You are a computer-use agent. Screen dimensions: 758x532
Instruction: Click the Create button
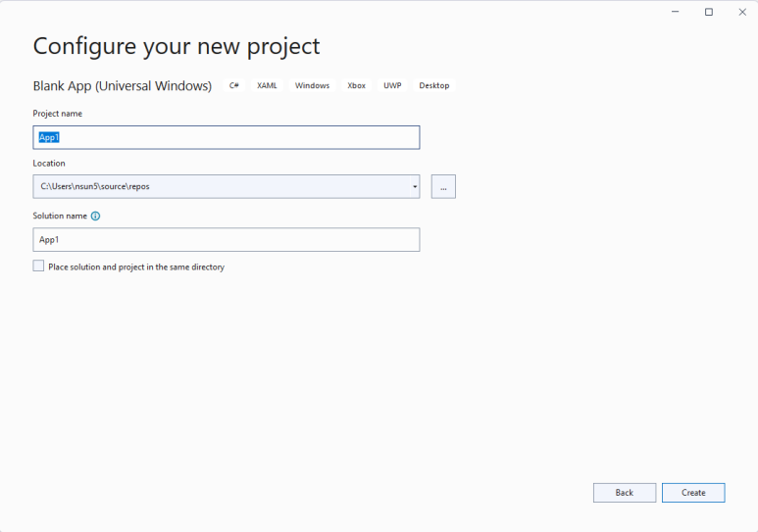click(693, 493)
